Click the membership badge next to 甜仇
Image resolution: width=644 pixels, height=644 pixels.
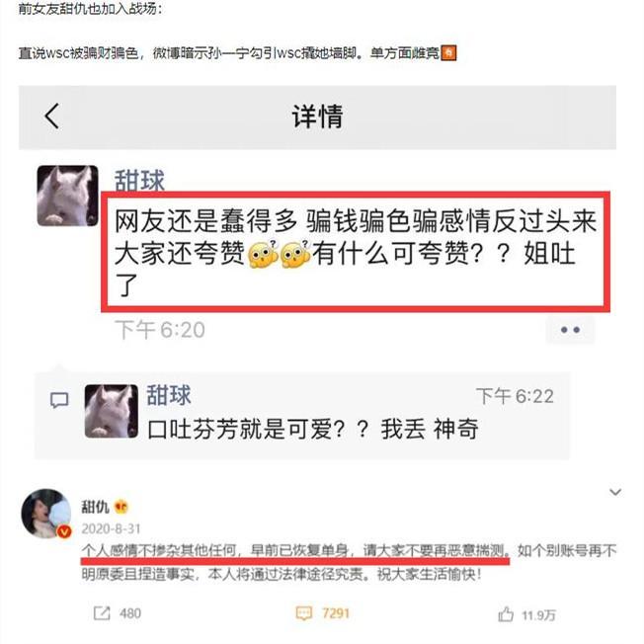click(121, 507)
